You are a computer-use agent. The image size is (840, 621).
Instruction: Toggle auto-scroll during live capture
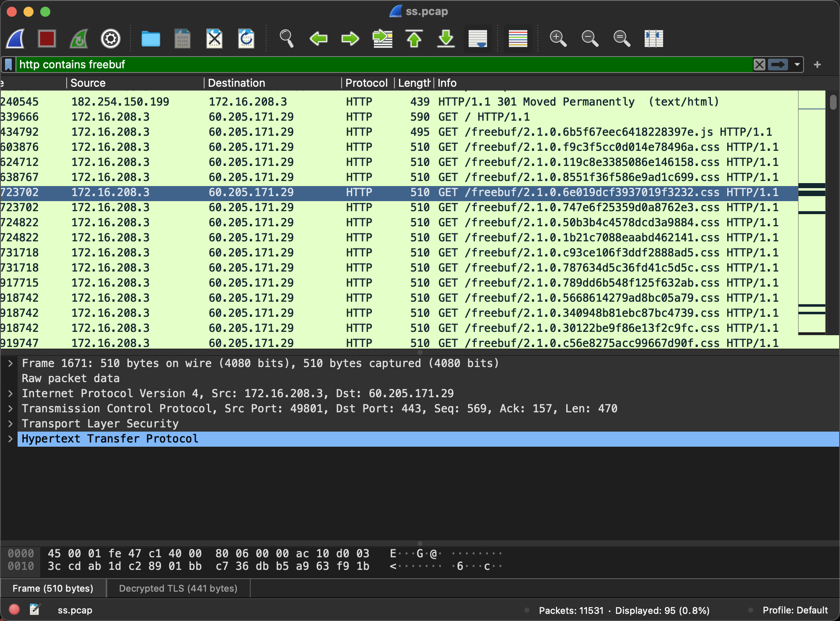point(478,39)
